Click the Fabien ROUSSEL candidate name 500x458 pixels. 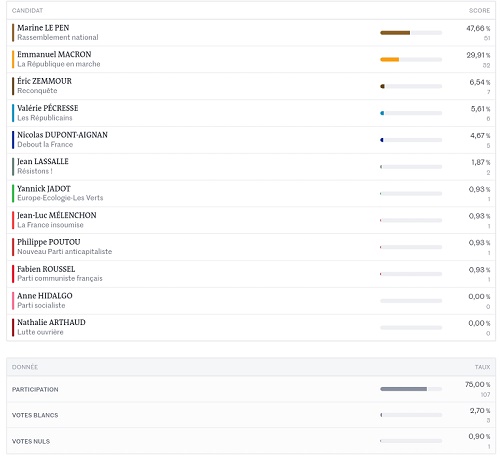point(46,269)
